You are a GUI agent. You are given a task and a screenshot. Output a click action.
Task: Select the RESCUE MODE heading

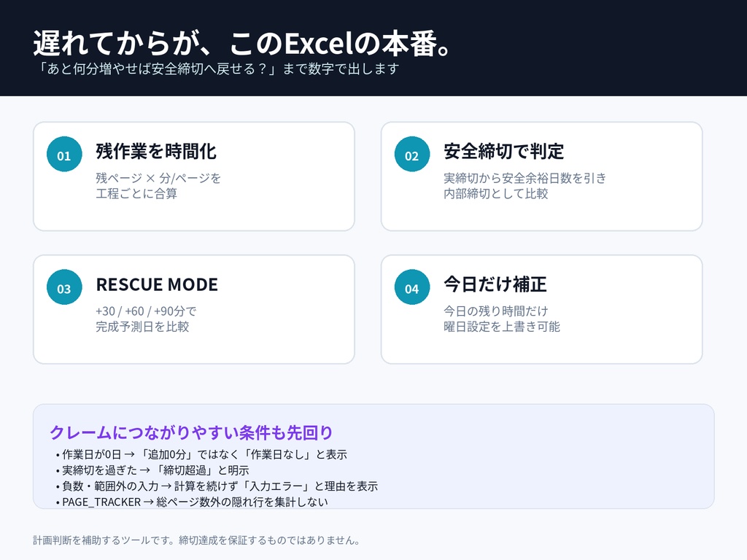coord(157,284)
